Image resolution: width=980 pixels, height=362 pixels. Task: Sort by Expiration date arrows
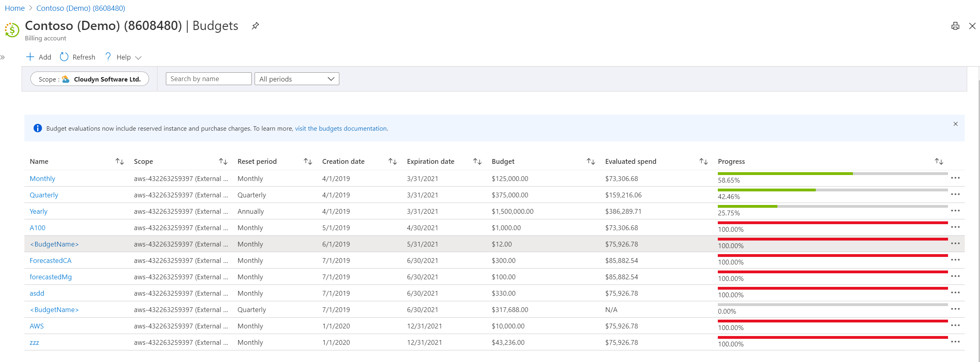[x=477, y=161]
